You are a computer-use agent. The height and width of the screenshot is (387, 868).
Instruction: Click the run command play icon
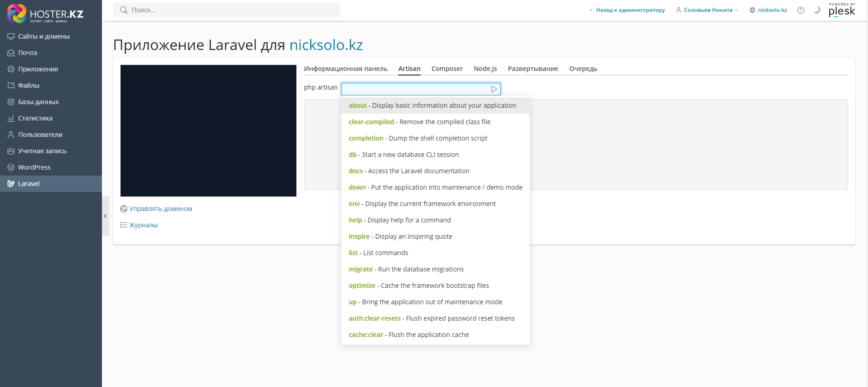click(494, 89)
